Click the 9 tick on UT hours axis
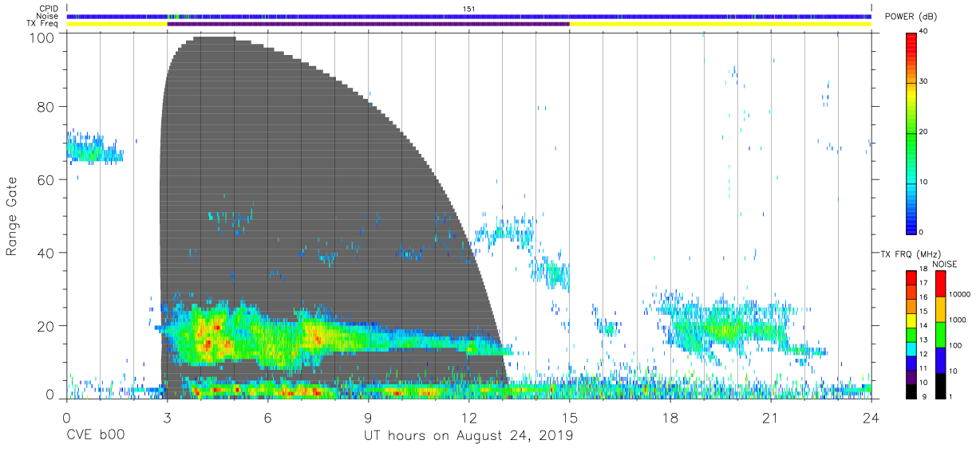Image resolution: width=980 pixels, height=452 pixels. coord(368,417)
